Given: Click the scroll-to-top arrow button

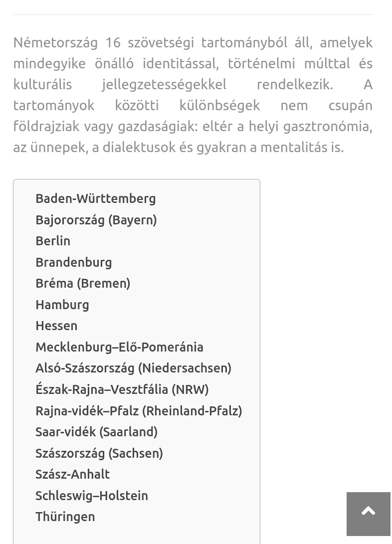Looking at the screenshot, I should click(369, 514).
